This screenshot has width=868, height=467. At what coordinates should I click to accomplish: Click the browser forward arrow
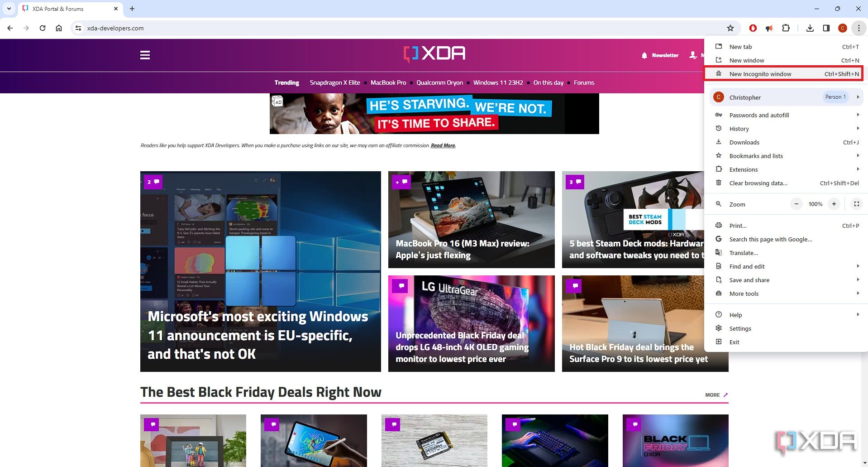26,28
